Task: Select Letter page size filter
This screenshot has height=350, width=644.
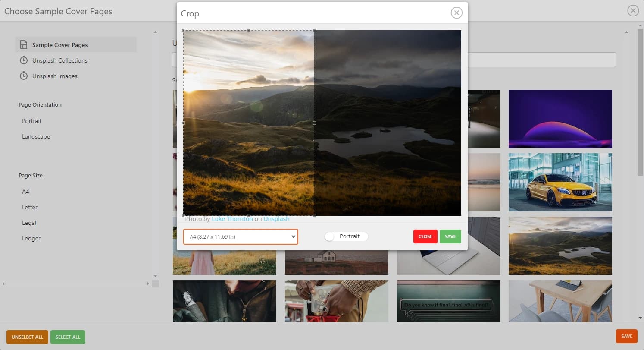Action: (30, 207)
